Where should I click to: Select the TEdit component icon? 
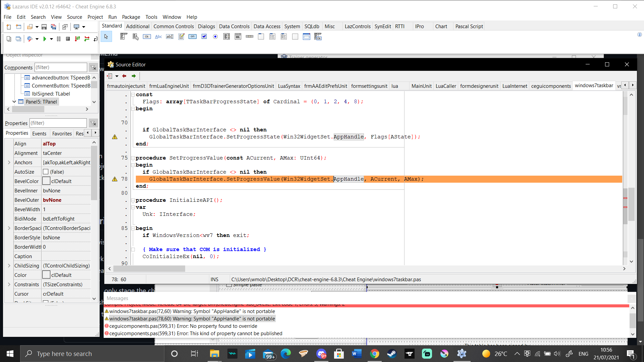point(170,37)
